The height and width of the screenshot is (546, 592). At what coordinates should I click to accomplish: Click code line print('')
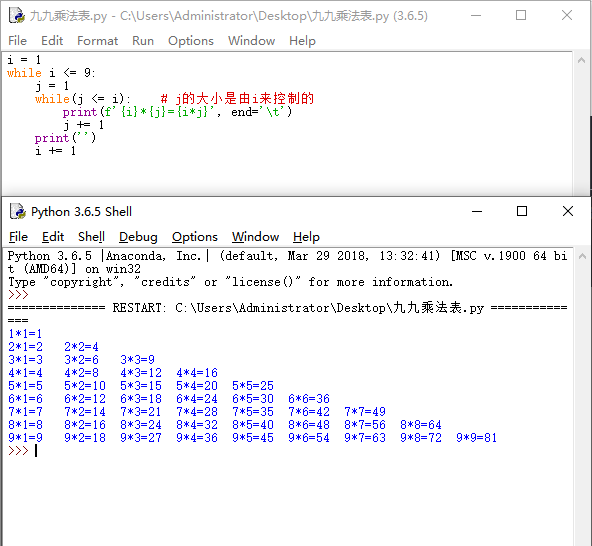(65, 138)
